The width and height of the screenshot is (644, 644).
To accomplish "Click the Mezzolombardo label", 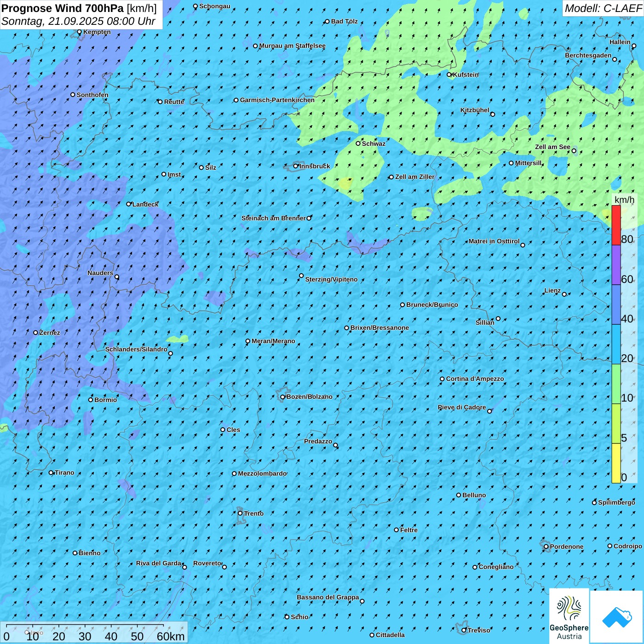I will [x=262, y=473].
